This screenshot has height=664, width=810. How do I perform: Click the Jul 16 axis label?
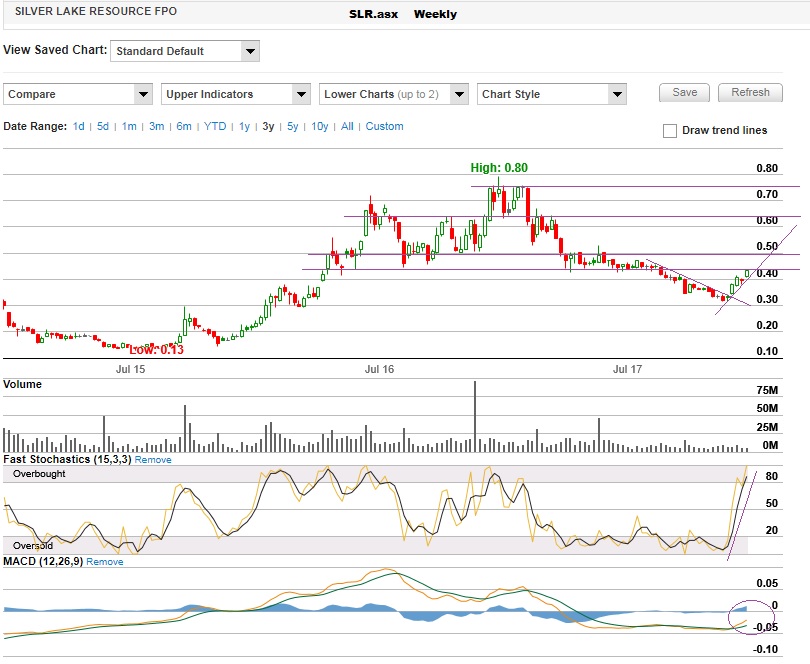click(x=379, y=369)
